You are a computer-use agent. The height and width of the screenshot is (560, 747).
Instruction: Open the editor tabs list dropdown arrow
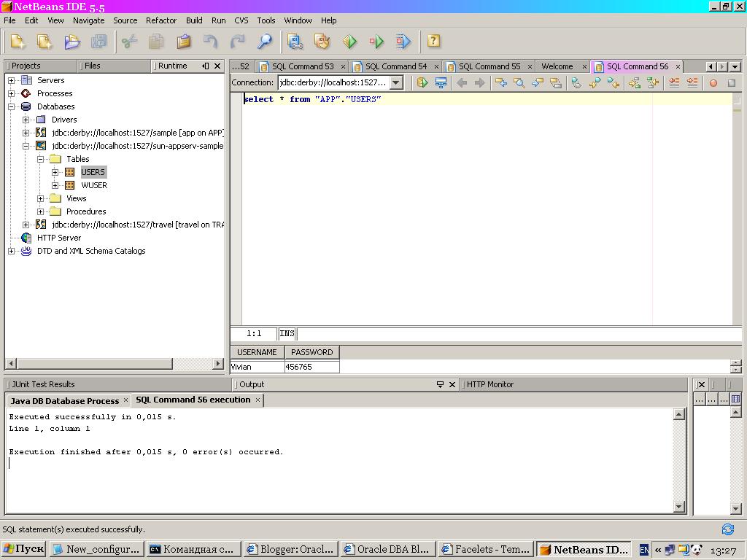(x=735, y=66)
